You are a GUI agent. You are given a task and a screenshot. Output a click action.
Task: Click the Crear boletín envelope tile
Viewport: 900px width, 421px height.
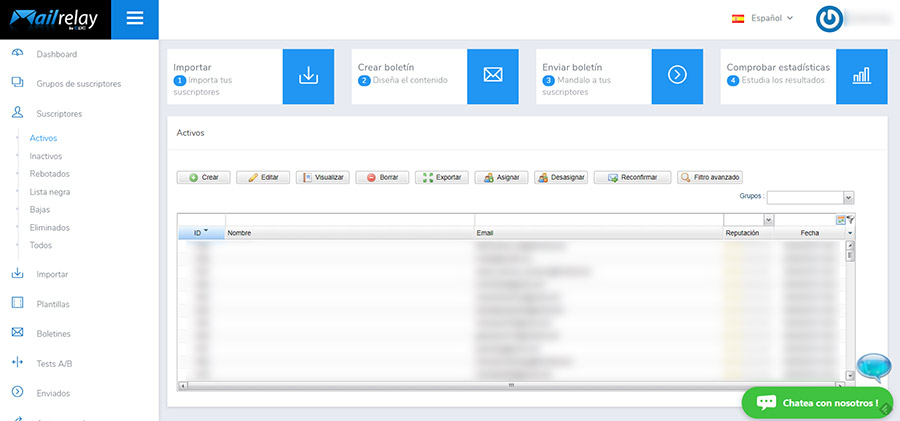(492, 76)
